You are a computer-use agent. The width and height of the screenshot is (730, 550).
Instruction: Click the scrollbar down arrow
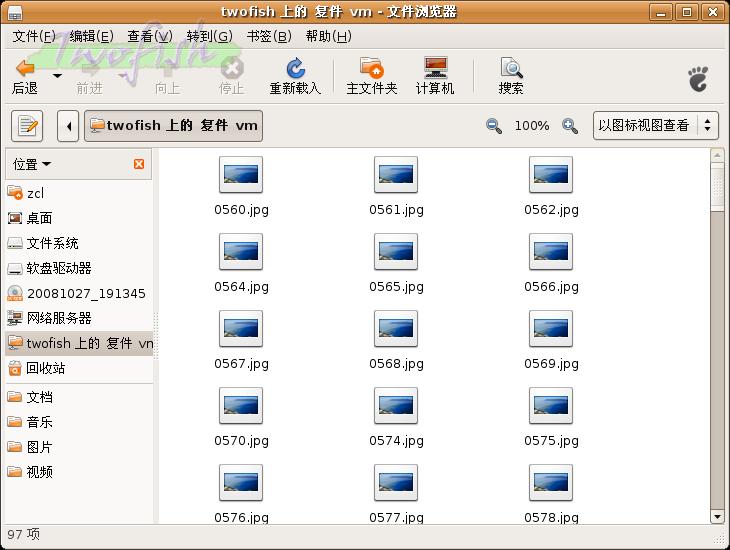pyautogui.click(x=717, y=516)
